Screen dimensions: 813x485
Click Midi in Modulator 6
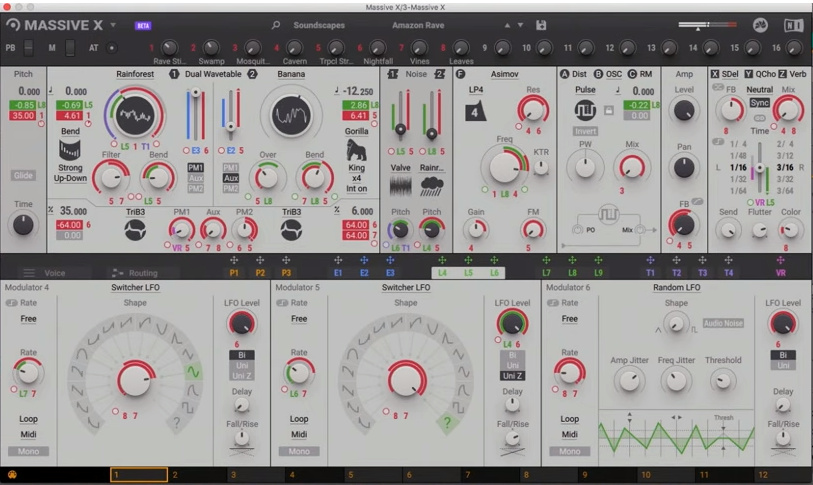pos(569,434)
